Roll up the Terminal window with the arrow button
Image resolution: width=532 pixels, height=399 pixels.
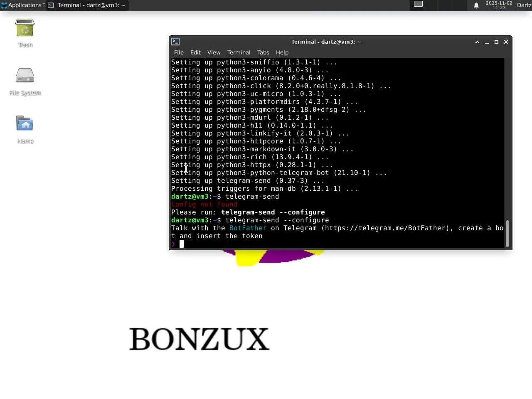click(477, 42)
